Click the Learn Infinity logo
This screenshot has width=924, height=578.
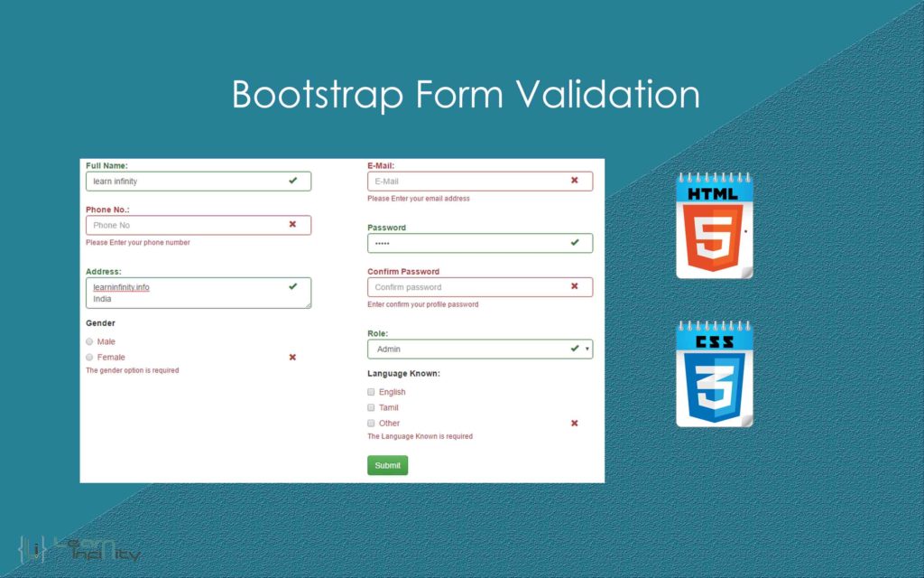tap(77, 551)
